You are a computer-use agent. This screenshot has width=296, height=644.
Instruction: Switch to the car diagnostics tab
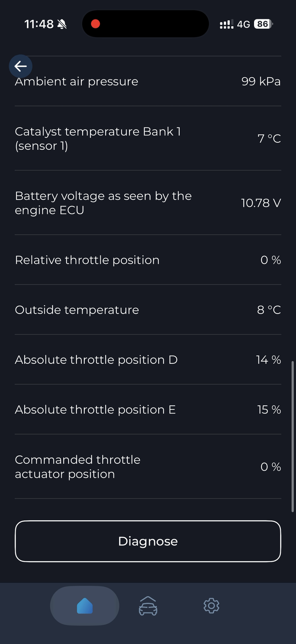coord(148,606)
